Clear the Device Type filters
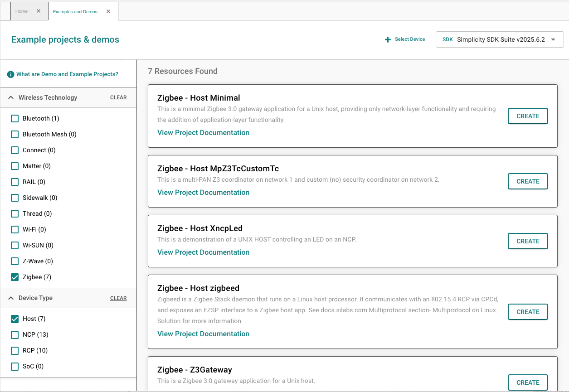This screenshot has height=392, width=569. click(118, 298)
